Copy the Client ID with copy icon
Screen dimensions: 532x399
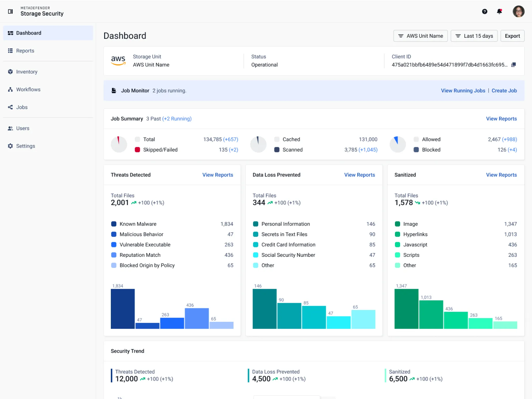[x=513, y=65]
